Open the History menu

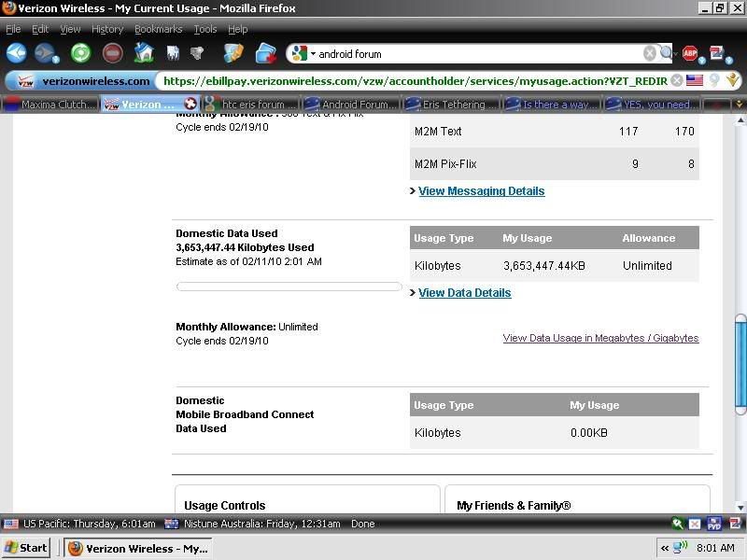(107, 29)
